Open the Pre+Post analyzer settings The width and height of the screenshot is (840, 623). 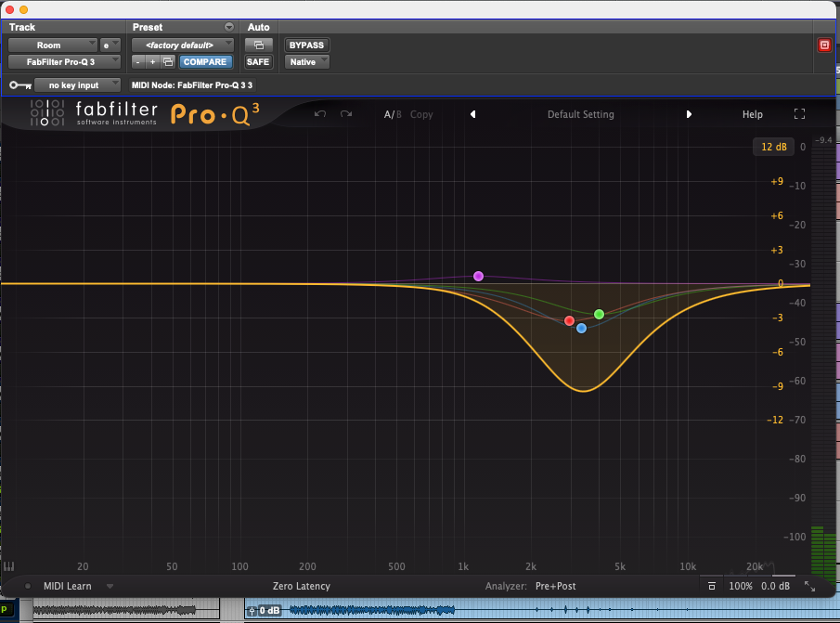click(x=556, y=586)
